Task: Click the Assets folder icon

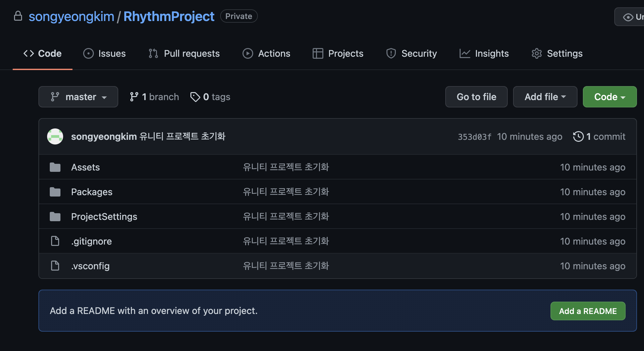Action: tap(55, 167)
